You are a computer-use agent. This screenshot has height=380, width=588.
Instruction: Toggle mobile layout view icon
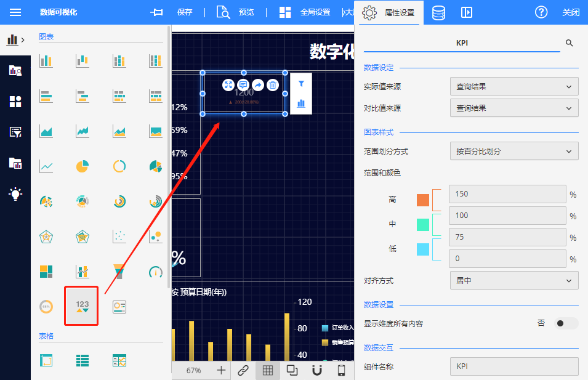[x=342, y=370]
